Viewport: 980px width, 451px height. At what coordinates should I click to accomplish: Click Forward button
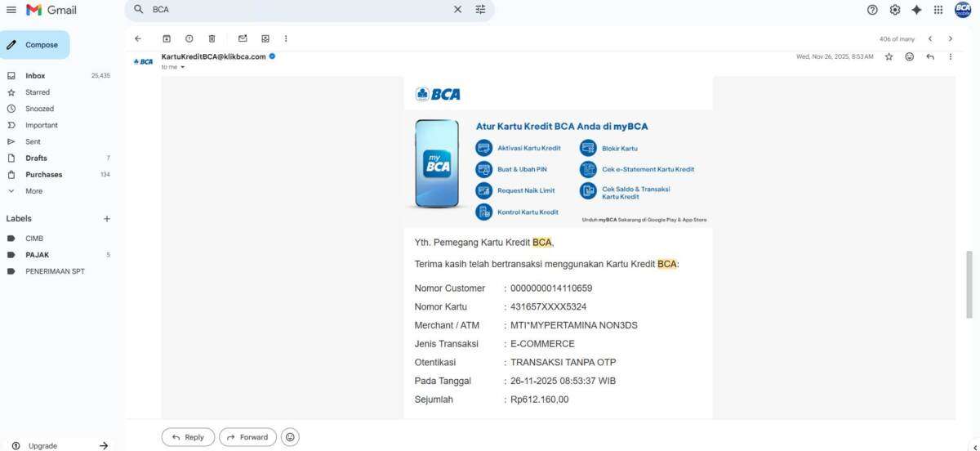247,437
